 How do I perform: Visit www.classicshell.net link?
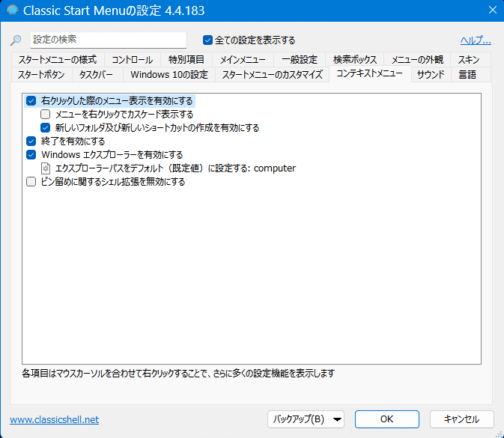click(x=55, y=420)
